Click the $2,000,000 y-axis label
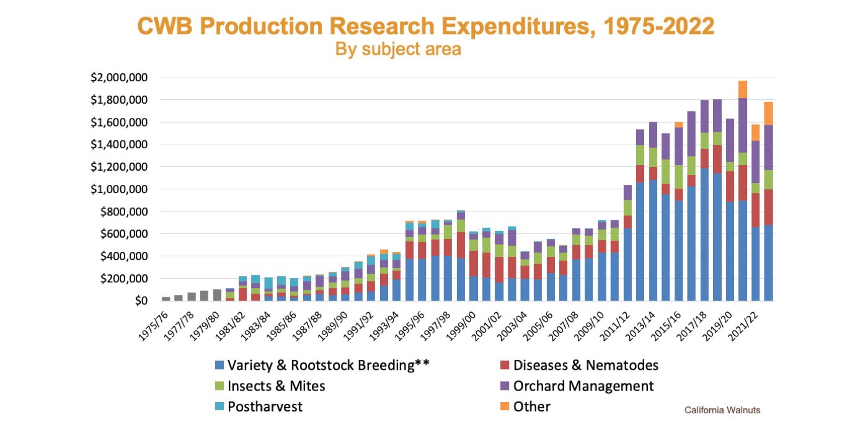Viewport: 868px width, 422px height. (x=118, y=78)
